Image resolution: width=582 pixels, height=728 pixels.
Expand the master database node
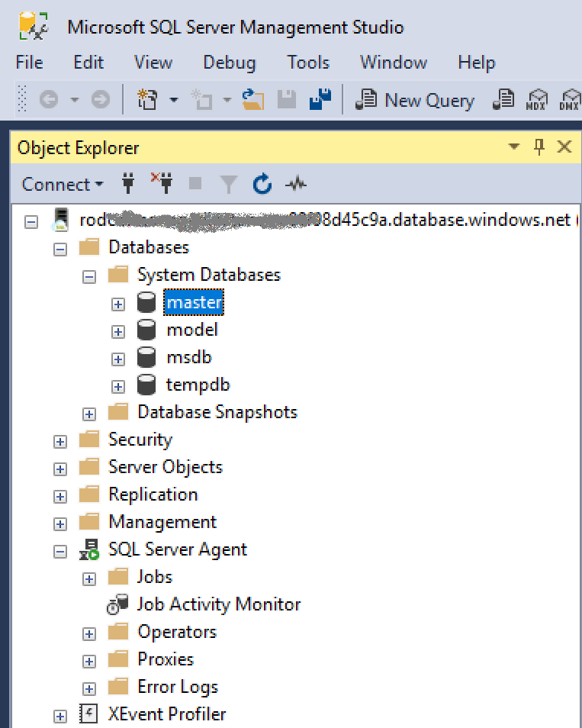(x=117, y=304)
